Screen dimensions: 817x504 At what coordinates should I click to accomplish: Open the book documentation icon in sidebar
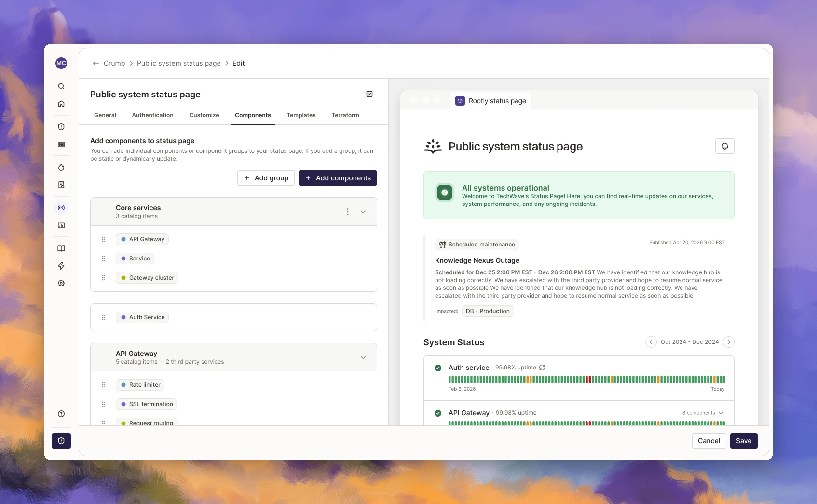61,248
